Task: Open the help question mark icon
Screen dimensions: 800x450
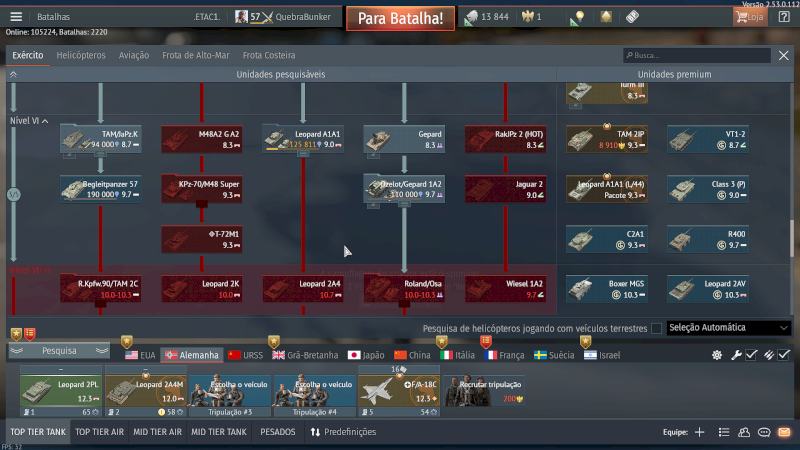Action: (x=784, y=17)
